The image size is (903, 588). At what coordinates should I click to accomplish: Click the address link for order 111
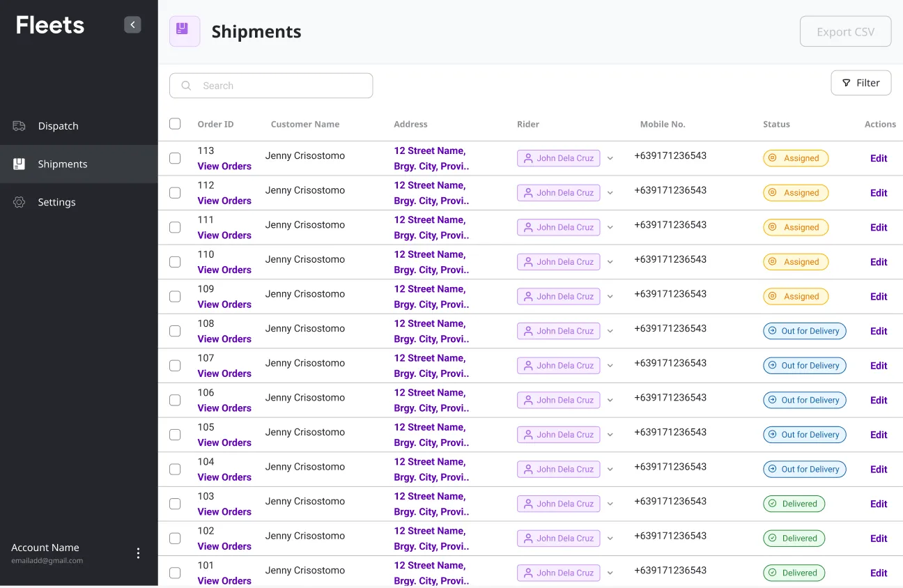[431, 228]
